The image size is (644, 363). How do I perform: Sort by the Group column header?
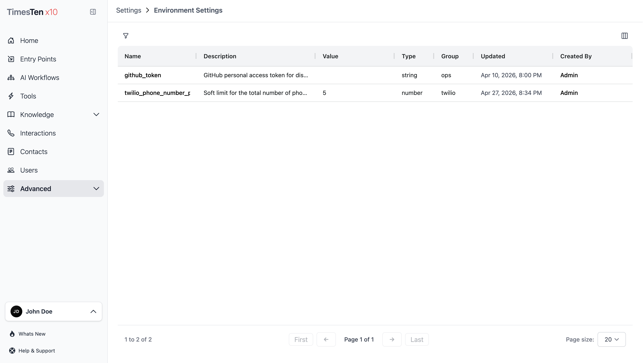(x=450, y=56)
